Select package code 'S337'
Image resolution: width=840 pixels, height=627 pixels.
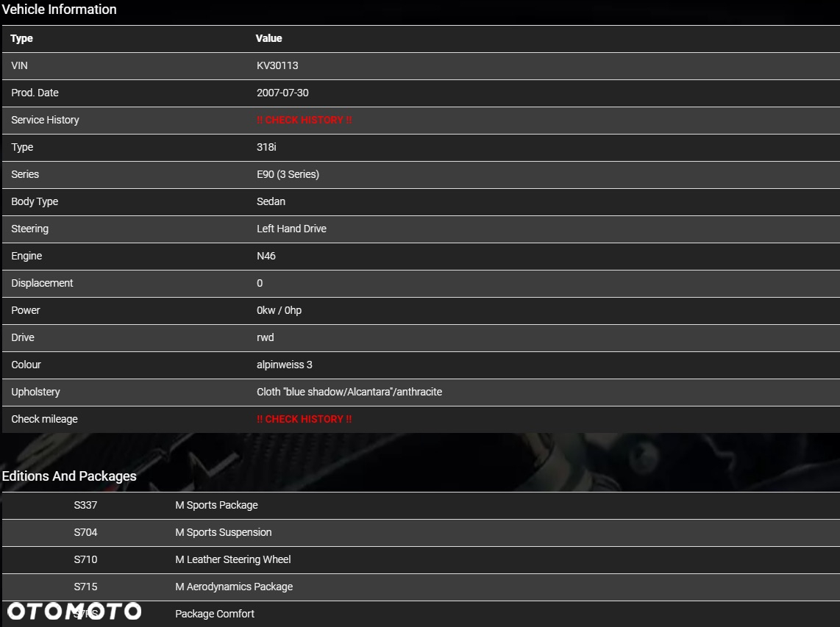click(x=86, y=506)
